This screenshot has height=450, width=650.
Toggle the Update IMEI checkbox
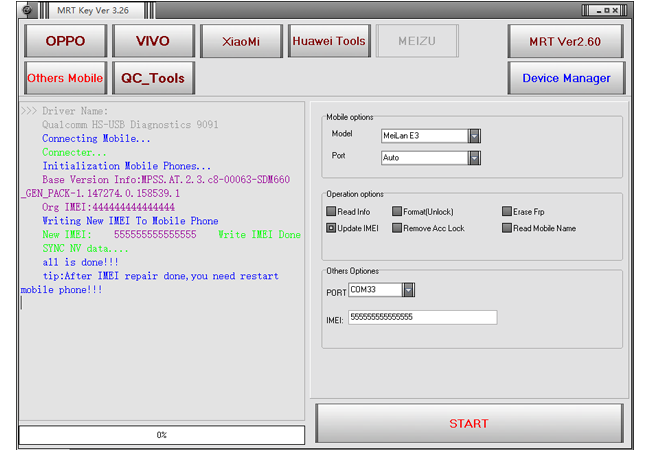click(x=331, y=228)
